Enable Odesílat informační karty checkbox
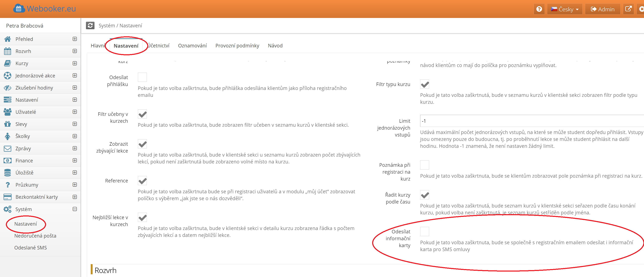 point(425,231)
